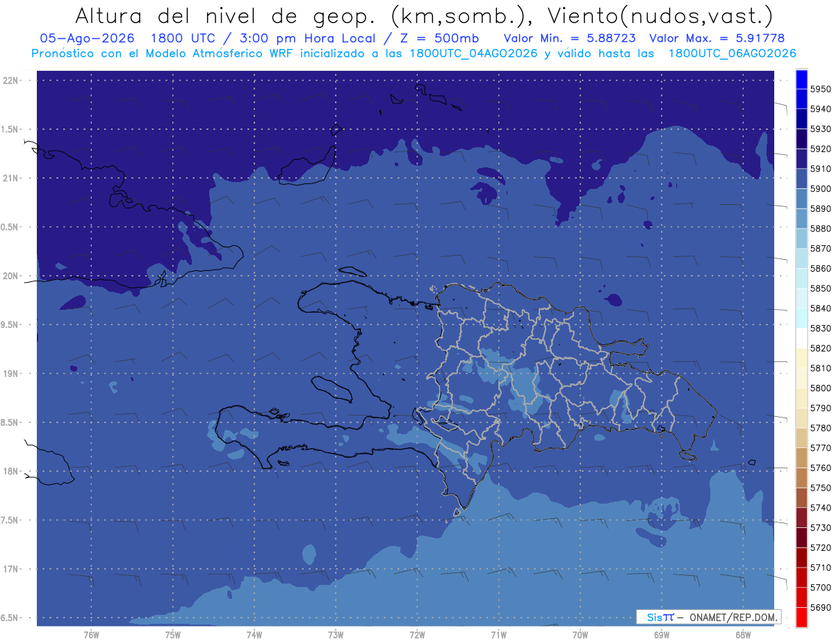Click the '75W' longitude axis label
Image resolution: width=834 pixels, height=644 pixels.
[172, 634]
